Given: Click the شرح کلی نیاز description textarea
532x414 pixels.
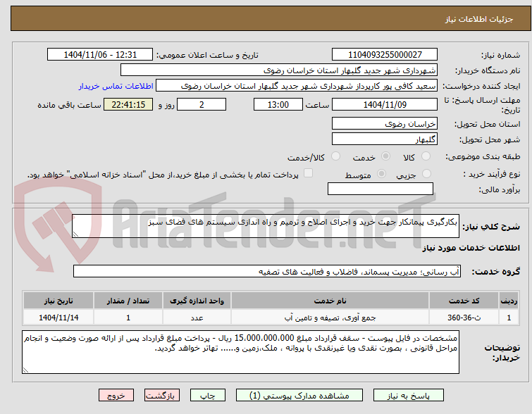Looking at the screenshot, I should pyautogui.click(x=266, y=226).
